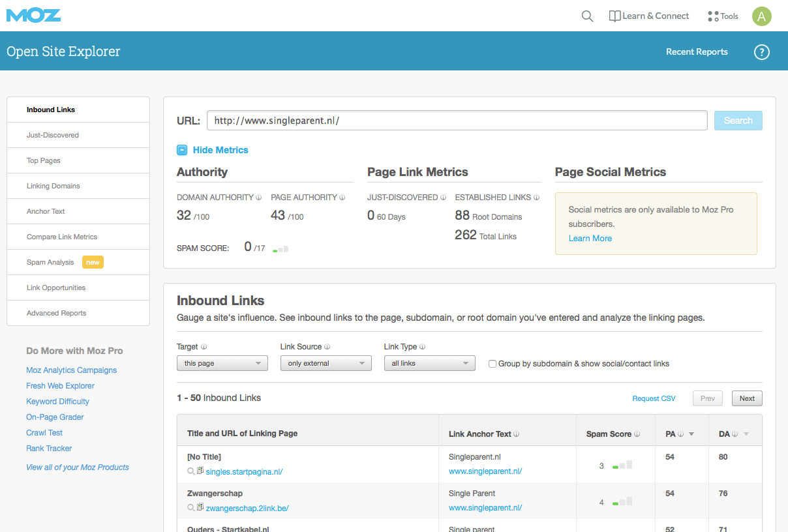This screenshot has height=532, width=788.
Task: Click magnifier icon beside zwangerschap.2link.be
Action: (191, 508)
